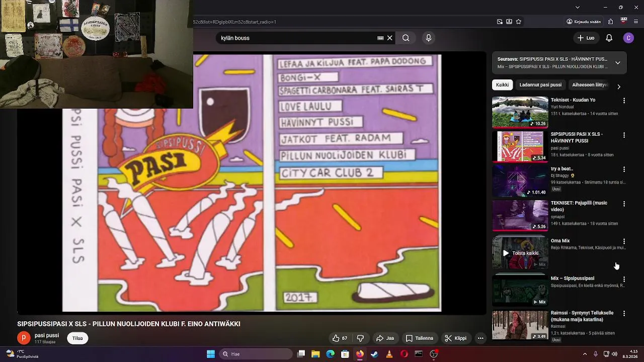This screenshot has height=362, width=644.
Task: Open try a beat.. stream thumbnail
Action: point(520,180)
